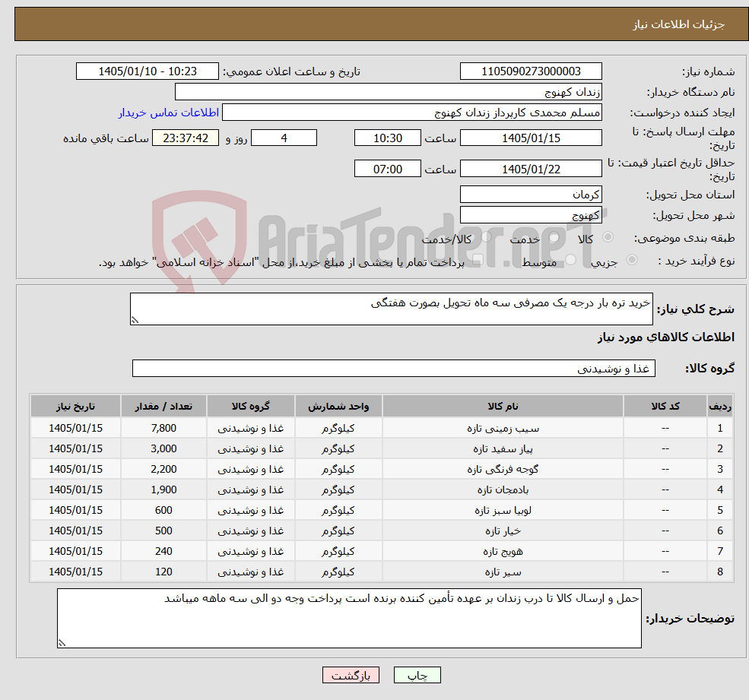Click the لوبیا سبز تازه item name

(503, 511)
